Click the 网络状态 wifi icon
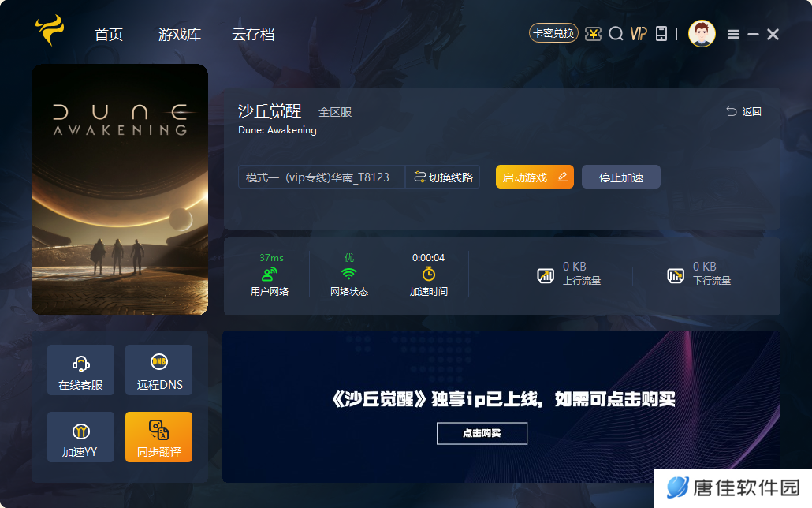 349,274
